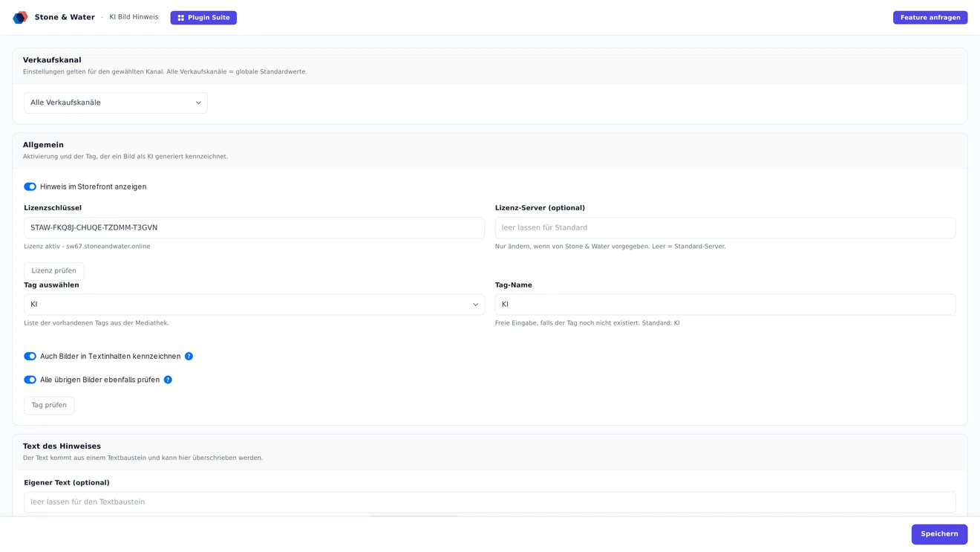Open help icon next to Textinhalten kennzeichnen
This screenshot has width=980, height=552.
tap(189, 357)
